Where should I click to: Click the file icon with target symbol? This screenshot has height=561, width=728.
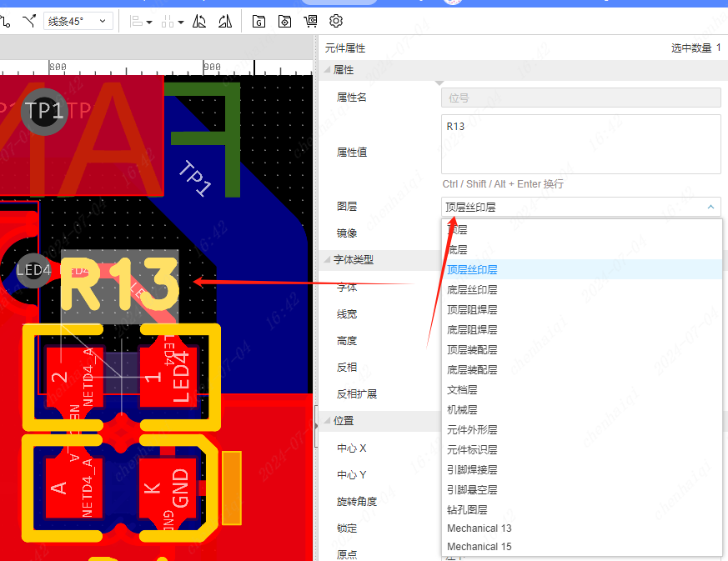284,21
